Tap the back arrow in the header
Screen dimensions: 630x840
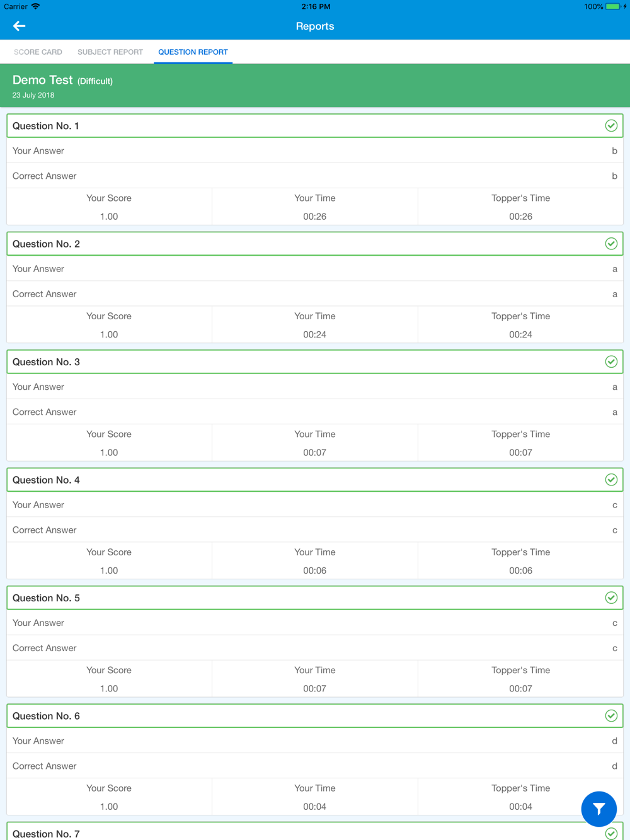tap(19, 26)
